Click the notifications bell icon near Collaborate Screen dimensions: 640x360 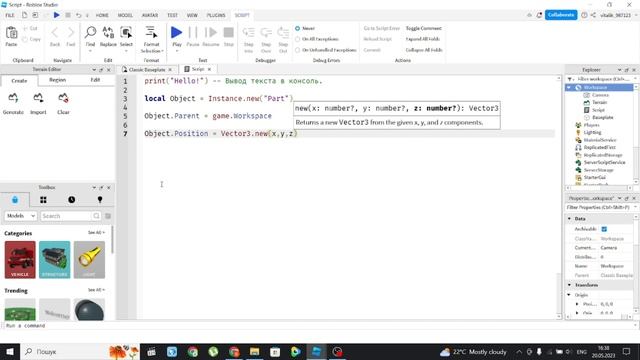click(x=540, y=15)
